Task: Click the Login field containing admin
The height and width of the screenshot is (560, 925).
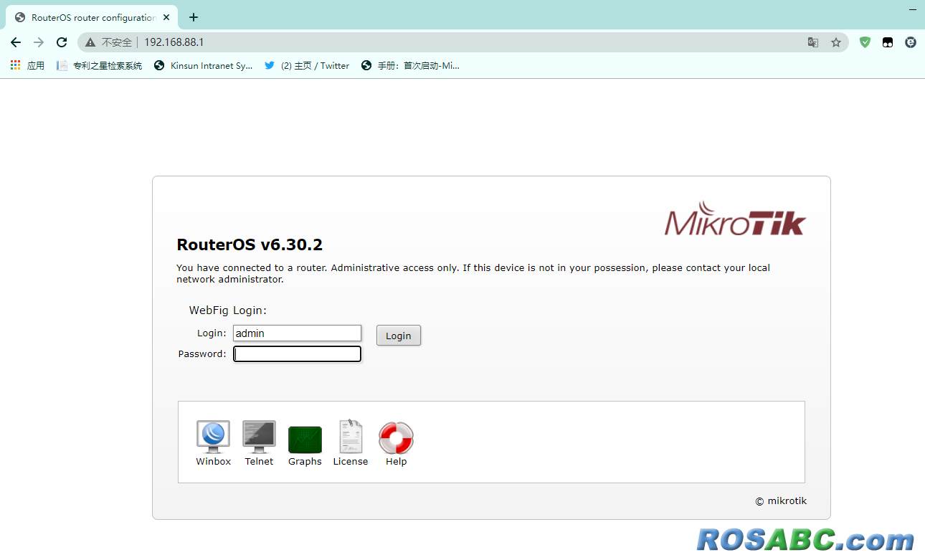Action: (x=297, y=333)
